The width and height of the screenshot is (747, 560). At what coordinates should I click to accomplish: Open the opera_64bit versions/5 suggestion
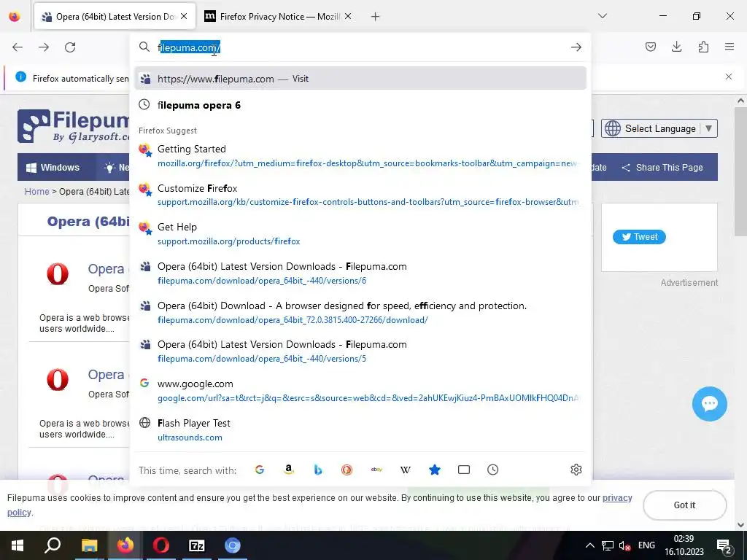click(x=360, y=351)
